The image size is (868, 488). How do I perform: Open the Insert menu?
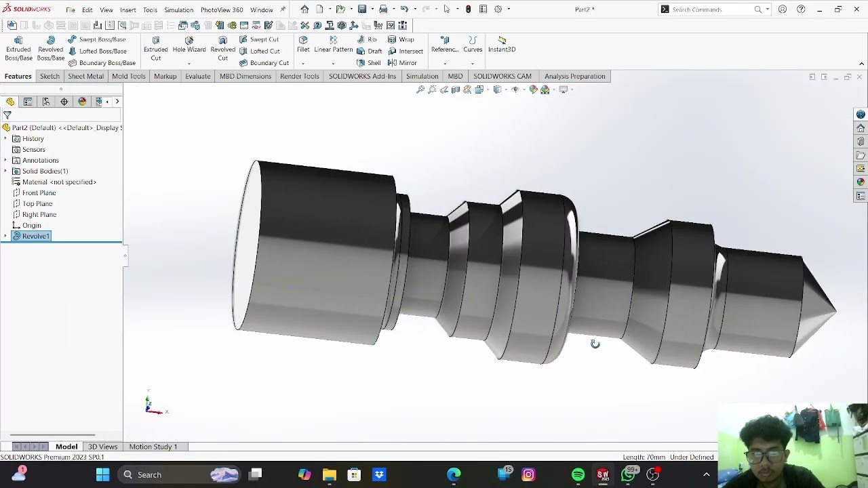[x=128, y=9]
